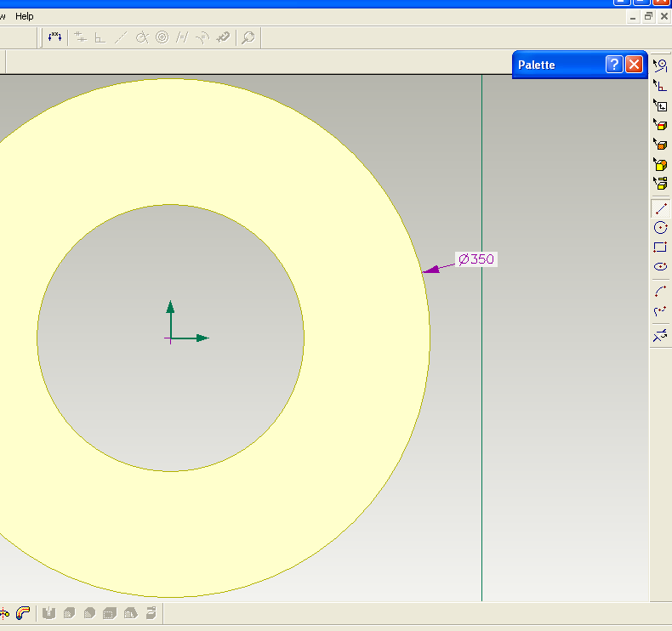
Task: Click select-face tool with red-top cube
Action: point(660,125)
